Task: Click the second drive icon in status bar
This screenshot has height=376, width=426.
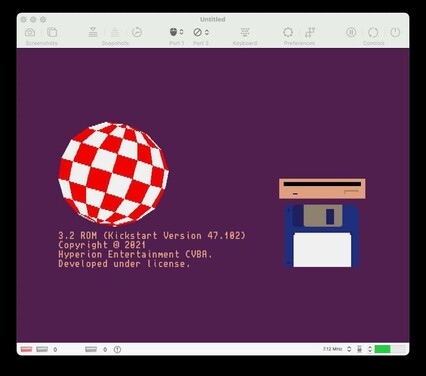Action: click(x=91, y=349)
